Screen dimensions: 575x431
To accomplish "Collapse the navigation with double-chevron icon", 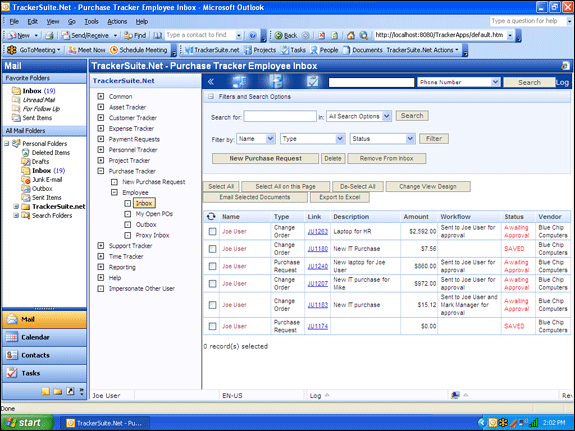I will pos(211,81).
